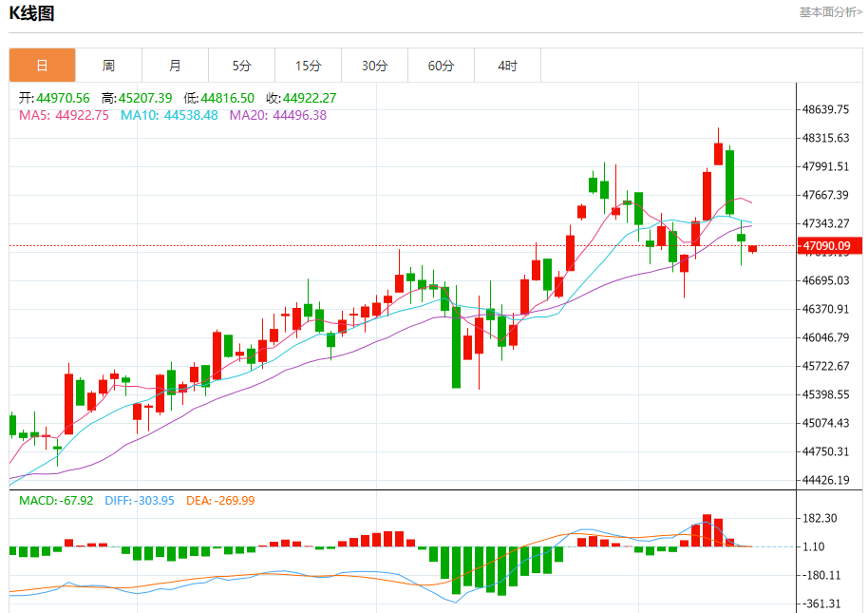Viewport: 868px width, 613px height.
Task: Click the 46370.91 price axis label
Action: click(x=826, y=309)
